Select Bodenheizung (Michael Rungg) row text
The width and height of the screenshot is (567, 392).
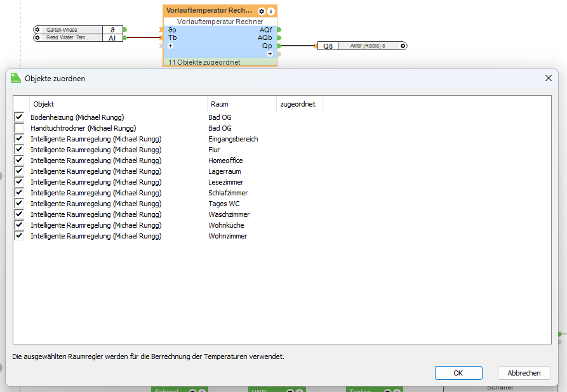click(x=77, y=117)
